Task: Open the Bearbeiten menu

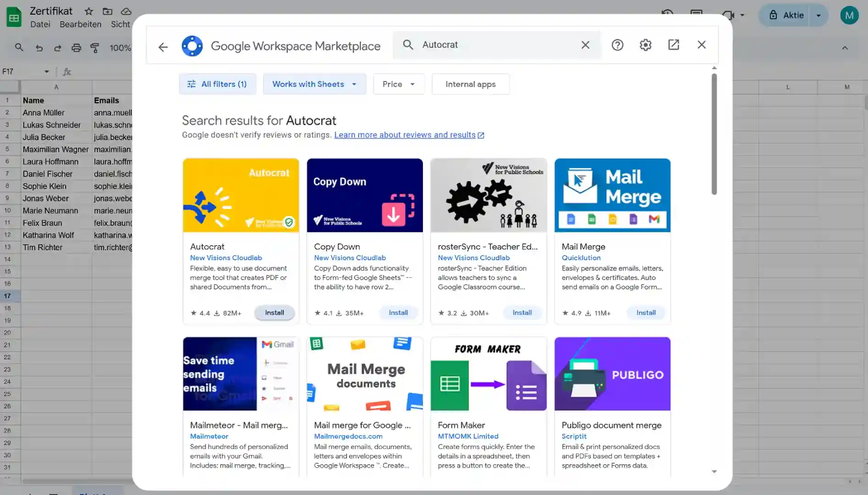Action: 80,24
